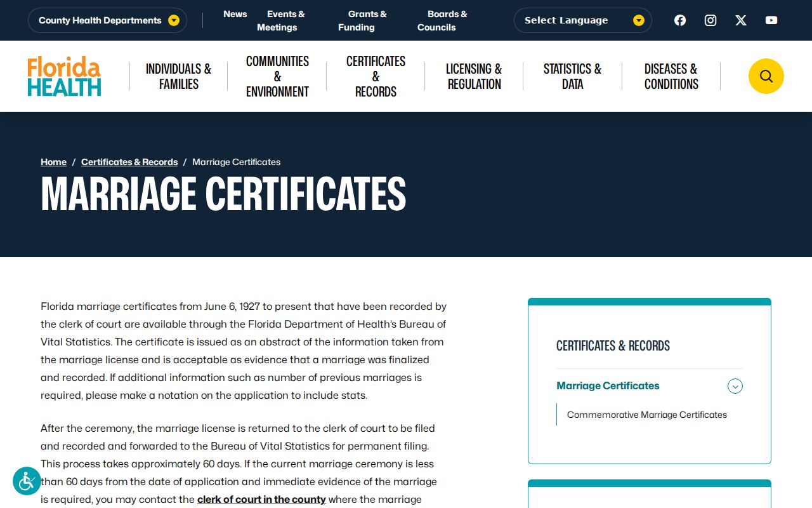The width and height of the screenshot is (812, 508).
Task: Open the Grants & Funding link
Action: tap(362, 20)
